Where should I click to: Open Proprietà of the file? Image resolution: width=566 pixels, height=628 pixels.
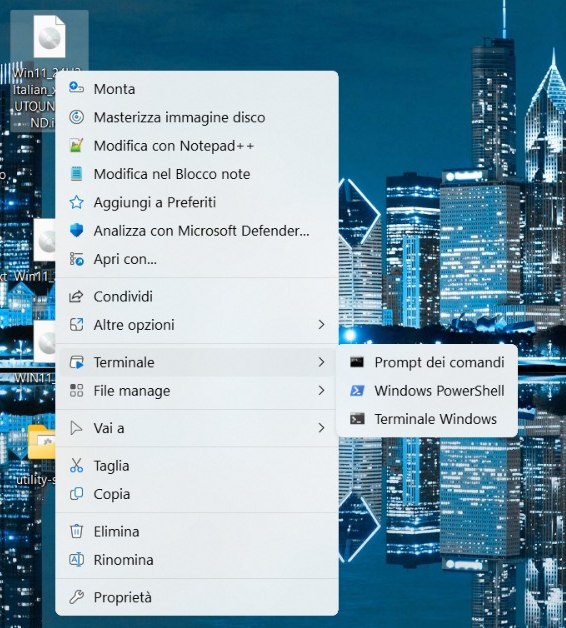tap(197, 597)
